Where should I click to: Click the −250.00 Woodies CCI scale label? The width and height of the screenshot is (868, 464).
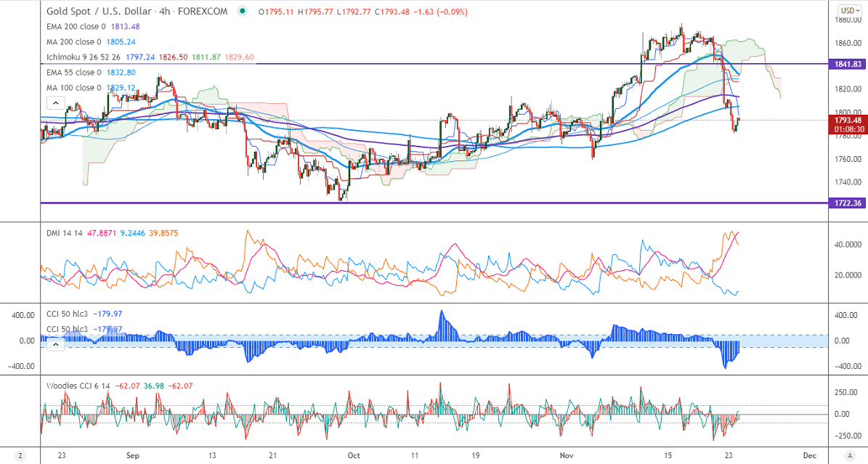(x=848, y=436)
